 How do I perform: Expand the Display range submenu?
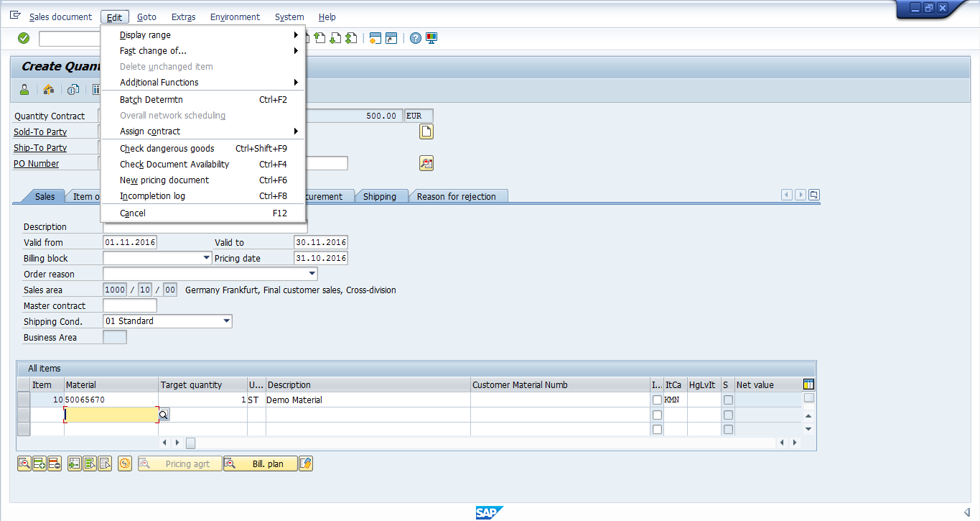(x=202, y=35)
